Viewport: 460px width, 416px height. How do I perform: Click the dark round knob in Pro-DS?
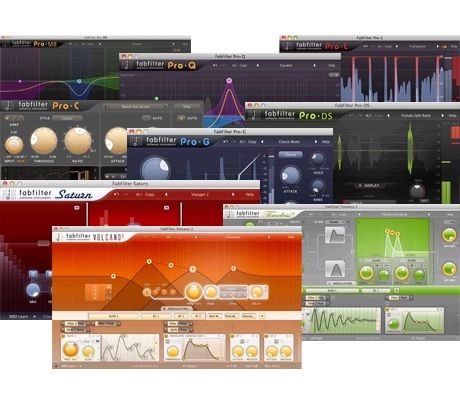pos(417,191)
